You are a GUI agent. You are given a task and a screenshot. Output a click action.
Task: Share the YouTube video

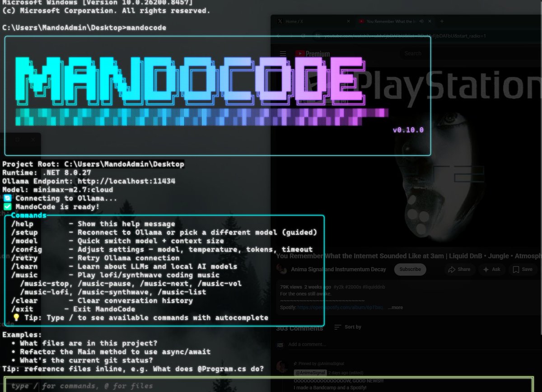pos(459,269)
